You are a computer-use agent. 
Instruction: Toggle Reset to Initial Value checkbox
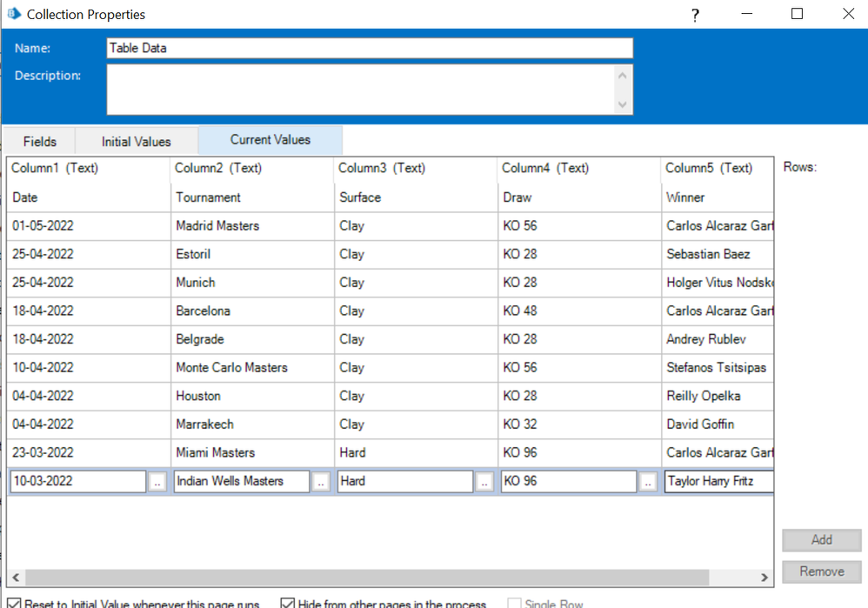(14, 603)
